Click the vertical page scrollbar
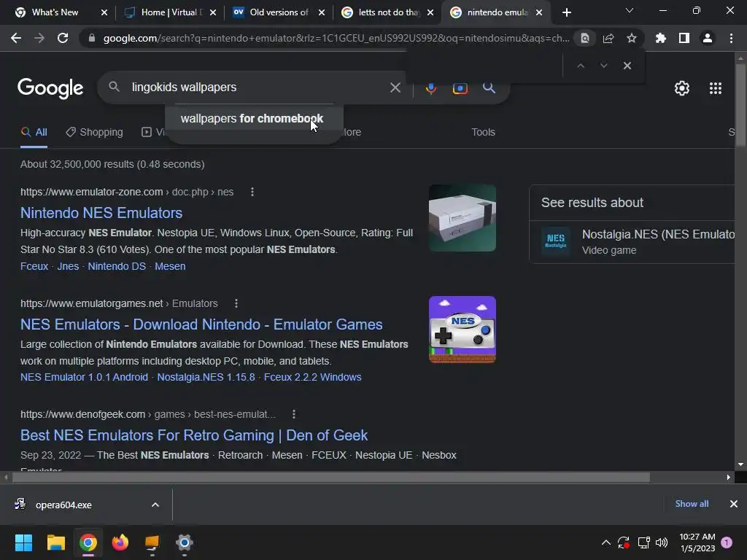Image resolution: width=747 pixels, height=560 pixels. click(740, 105)
